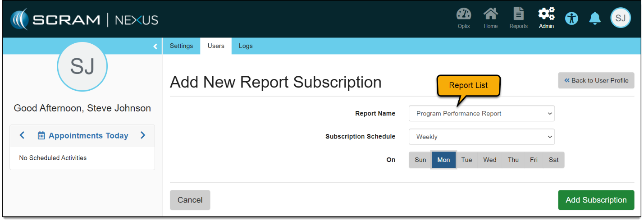Choose Fri in the day selector
The width and height of the screenshot is (644, 222).
point(534,160)
